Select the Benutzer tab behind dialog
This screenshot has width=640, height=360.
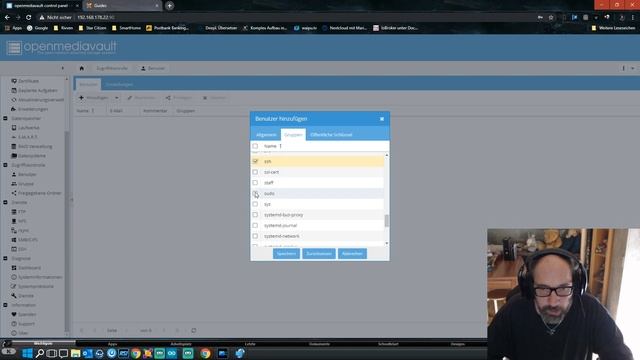pos(88,84)
